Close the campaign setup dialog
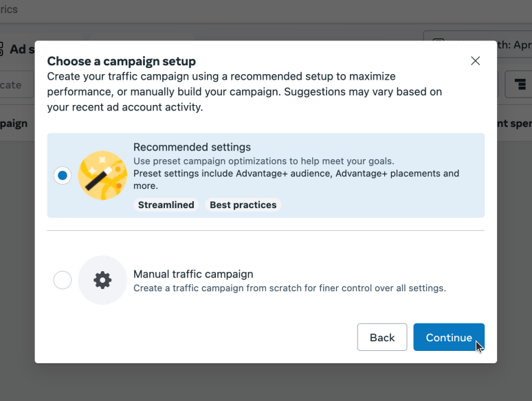This screenshot has height=401, width=532. [475, 60]
